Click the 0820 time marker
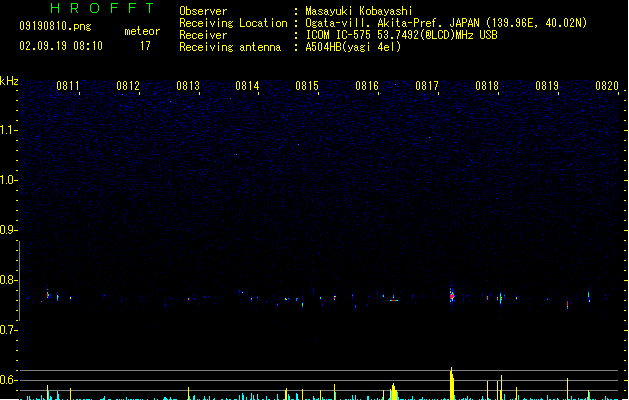The height and width of the screenshot is (400, 629). (607, 86)
